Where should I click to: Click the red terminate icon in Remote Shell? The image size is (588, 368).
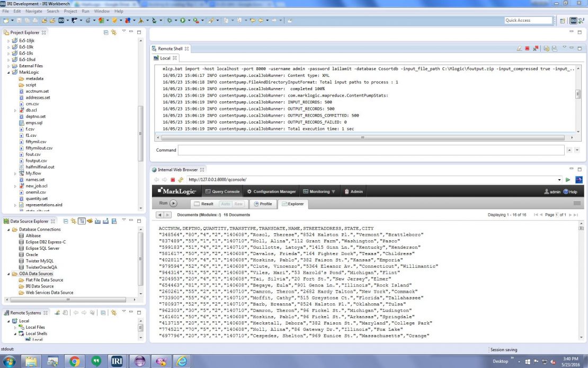click(527, 48)
